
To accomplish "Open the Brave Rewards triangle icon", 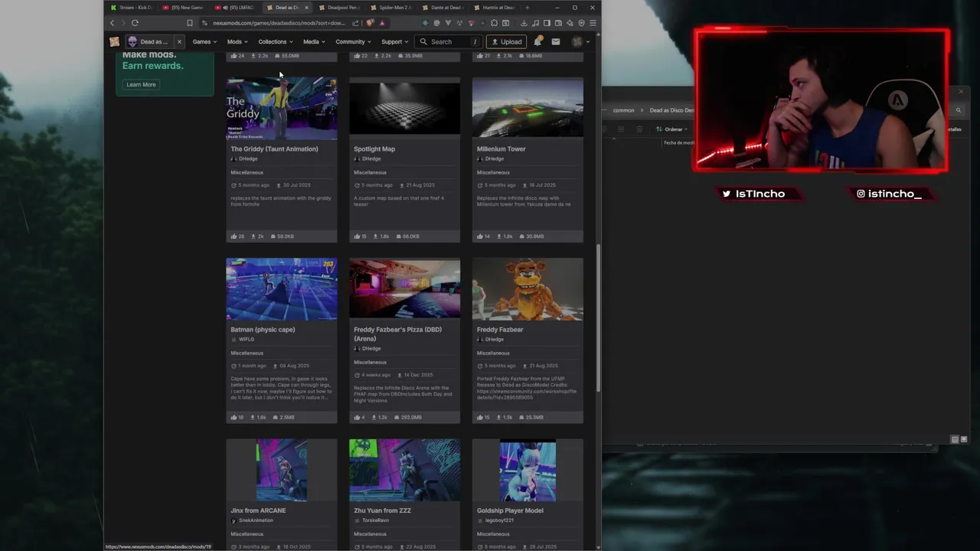I will 382,23.
